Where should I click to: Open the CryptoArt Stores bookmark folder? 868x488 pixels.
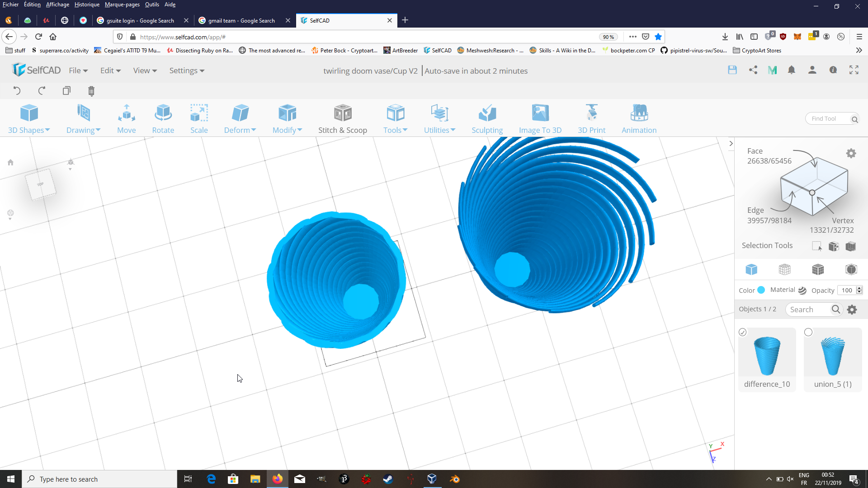757,50
